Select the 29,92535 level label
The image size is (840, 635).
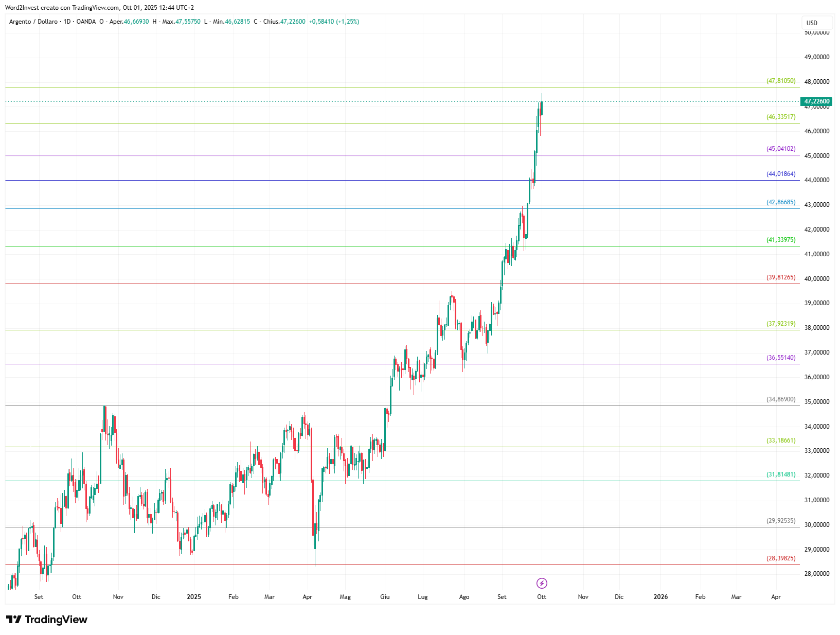(x=781, y=521)
